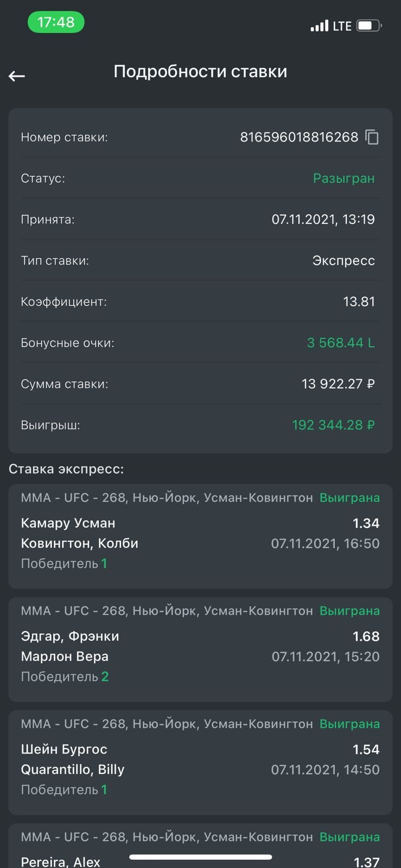401x868 pixels.
Task: Tap the battery icon in status bar
Action: tap(369, 25)
